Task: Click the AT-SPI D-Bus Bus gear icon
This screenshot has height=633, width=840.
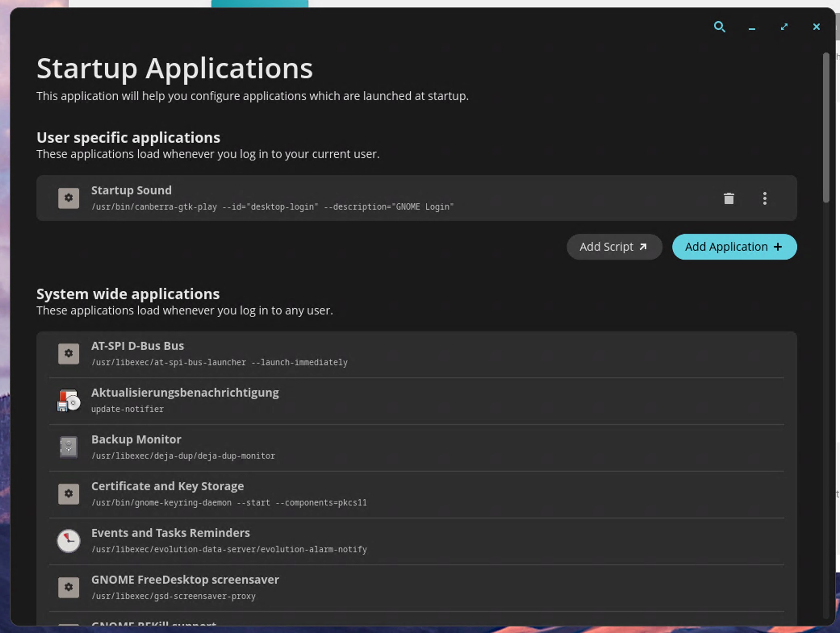Action: [69, 354]
